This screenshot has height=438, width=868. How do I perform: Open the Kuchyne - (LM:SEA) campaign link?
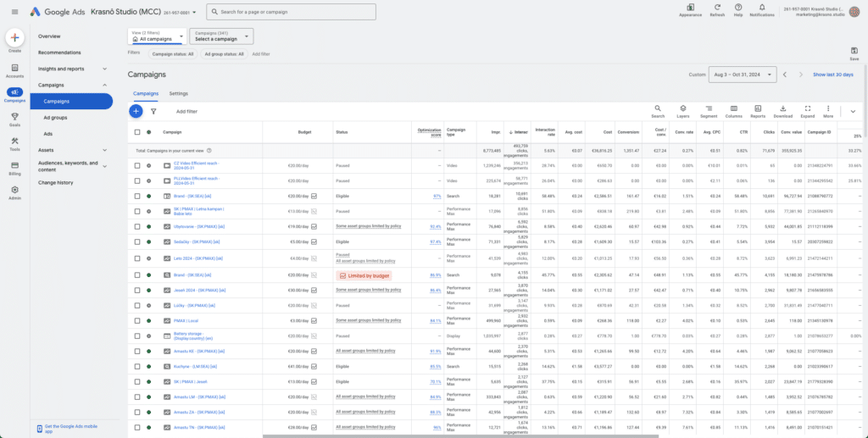click(195, 366)
